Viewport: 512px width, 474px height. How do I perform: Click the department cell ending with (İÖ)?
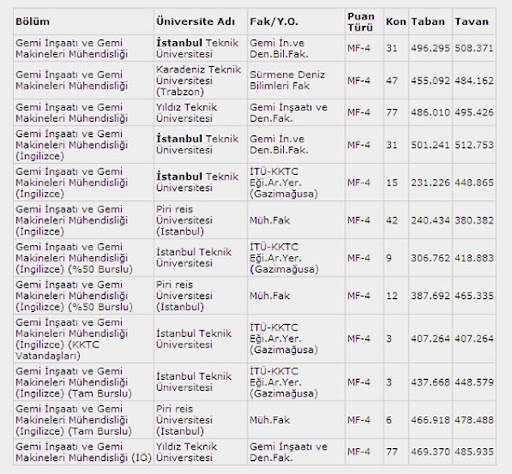(x=83, y=452)
